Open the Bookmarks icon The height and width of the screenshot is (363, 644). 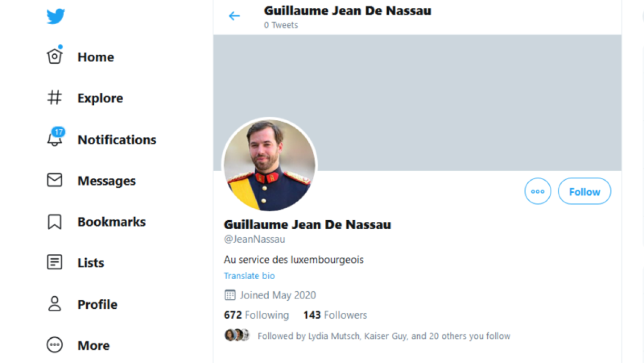tap(55, 222)
